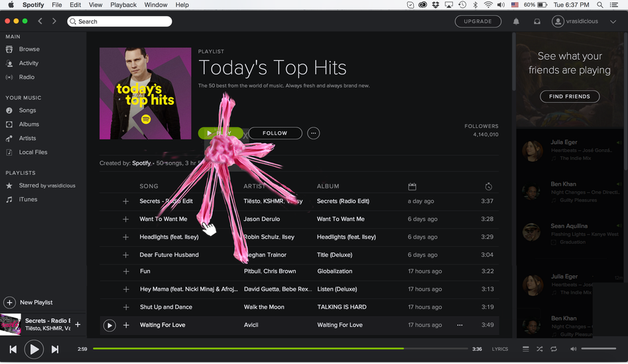Open the View menu
628x364 pixels.
coord(95,5)
